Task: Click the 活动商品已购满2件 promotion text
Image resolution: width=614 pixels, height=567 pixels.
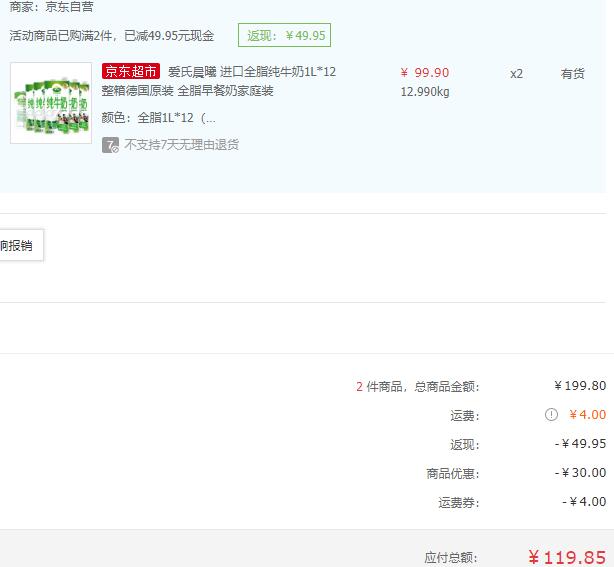Action: click(112, 36)
